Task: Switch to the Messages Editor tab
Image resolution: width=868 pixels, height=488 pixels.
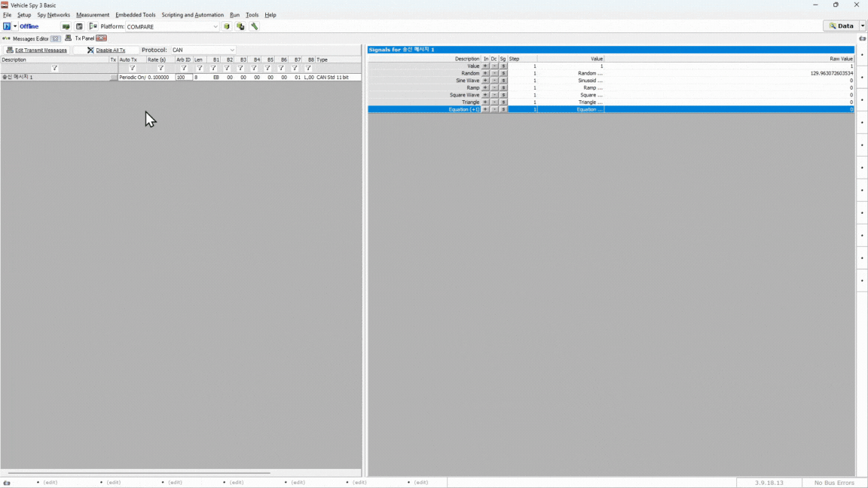Action: coord(30,38)
